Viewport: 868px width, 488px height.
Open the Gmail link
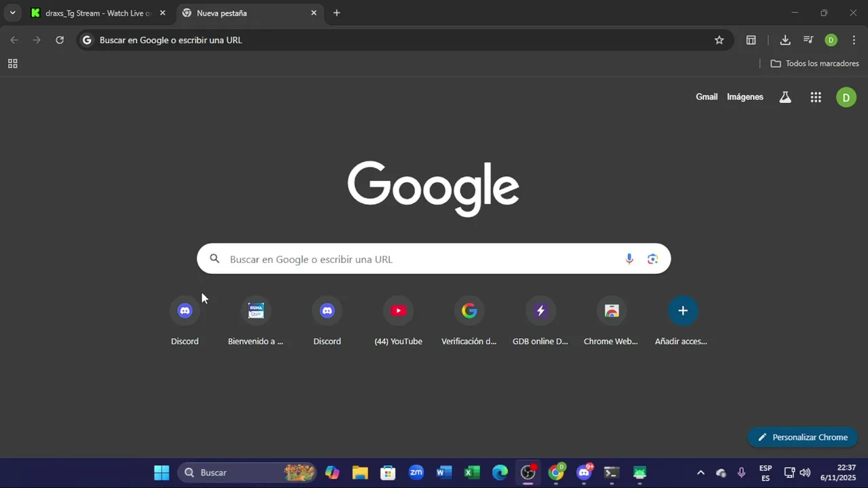(x=707, y=97)
